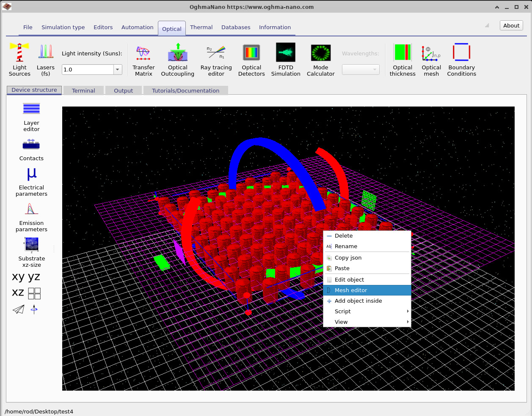Open Boundary Conditions settings
The height and width of the screenshot is (416, 532).
point(461,60)
